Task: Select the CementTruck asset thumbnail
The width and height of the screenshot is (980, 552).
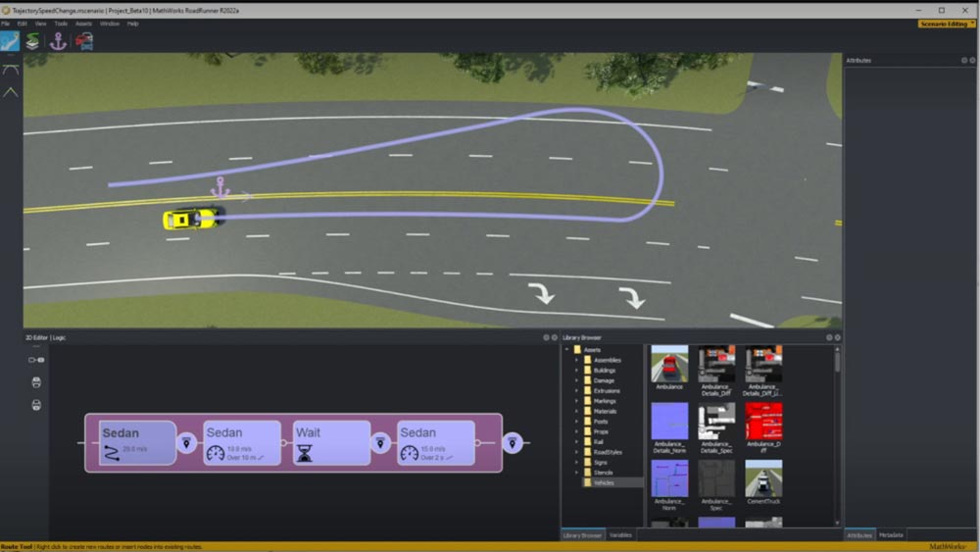Action: coord(763,482)
